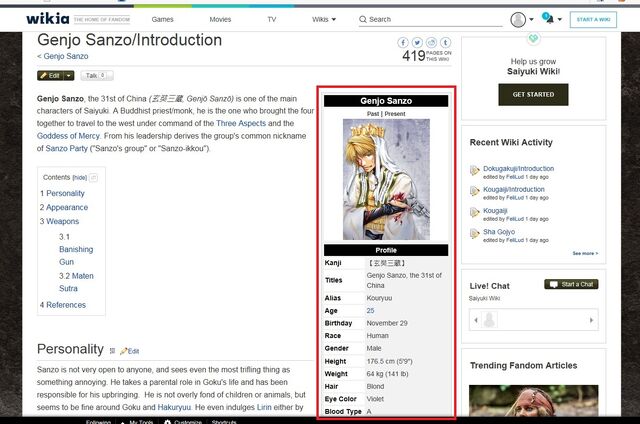Click the Edit button
The image size is (640, 424).
[50, 75]
